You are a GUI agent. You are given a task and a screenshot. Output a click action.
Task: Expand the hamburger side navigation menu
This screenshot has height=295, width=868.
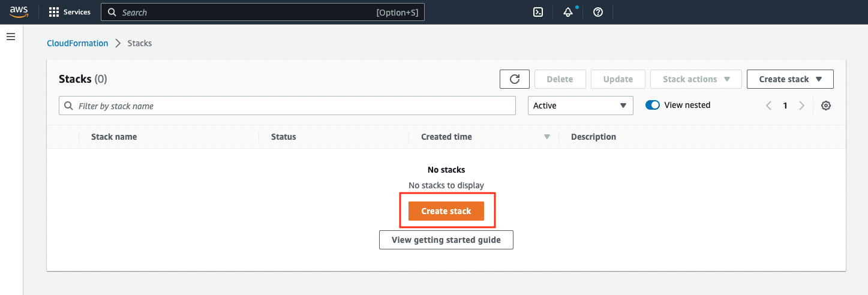click(10, 37)
